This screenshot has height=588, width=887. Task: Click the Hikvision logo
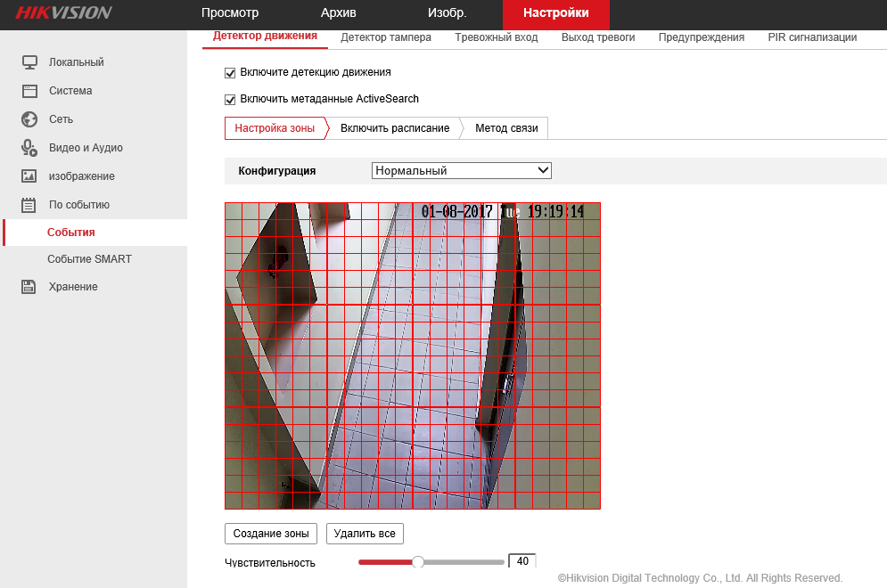(63, 13)
